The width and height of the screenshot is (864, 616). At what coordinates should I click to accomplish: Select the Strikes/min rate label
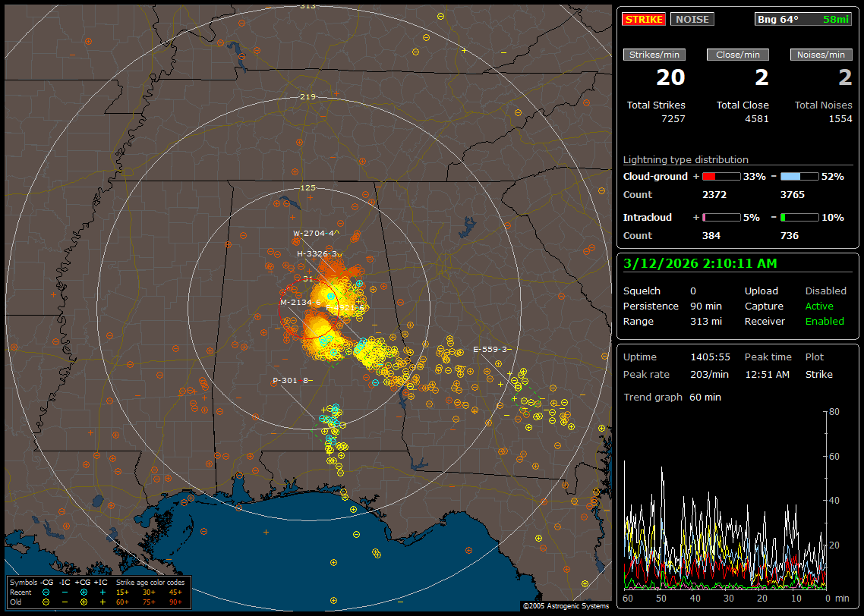[654, 55]
